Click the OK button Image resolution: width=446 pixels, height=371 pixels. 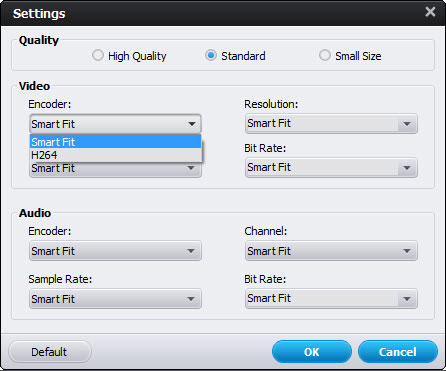point(312,352)
